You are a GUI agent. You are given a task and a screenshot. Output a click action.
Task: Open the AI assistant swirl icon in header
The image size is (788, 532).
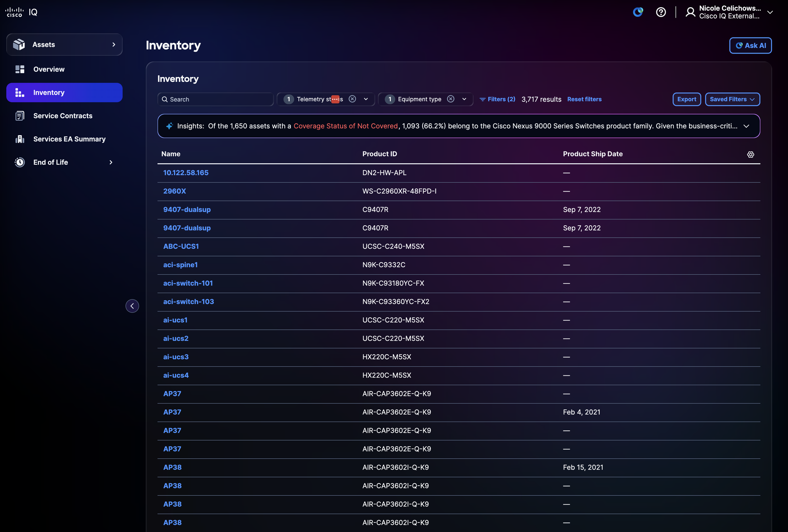click(x=638, y=12)
